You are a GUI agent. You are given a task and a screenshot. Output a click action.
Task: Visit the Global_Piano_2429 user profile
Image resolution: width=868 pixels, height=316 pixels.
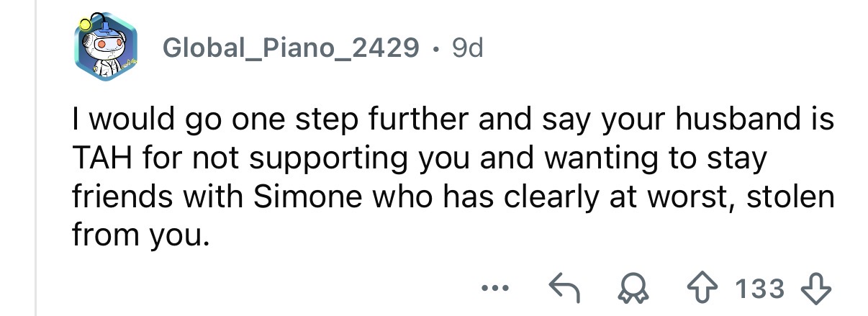pyautogui.click(x=291, y=48)
